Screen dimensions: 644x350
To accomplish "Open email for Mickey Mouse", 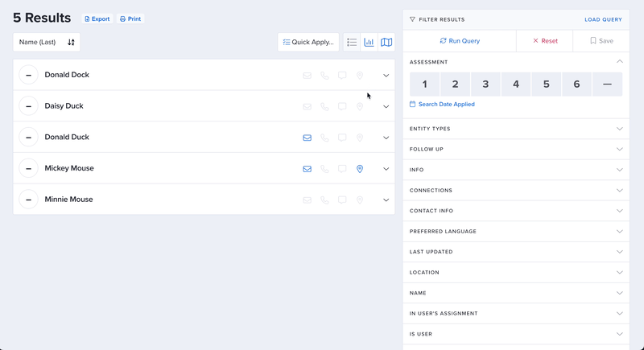I will [x=307, y=169].
